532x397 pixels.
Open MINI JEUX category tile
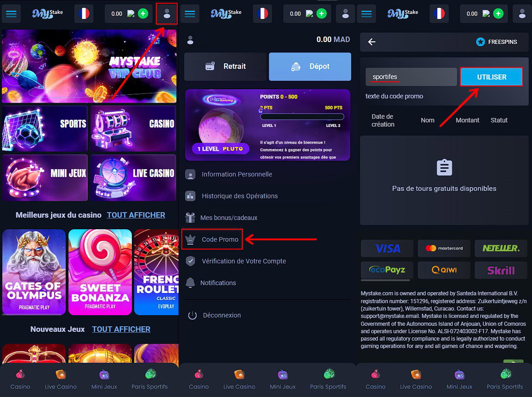(x=45, y=177)
